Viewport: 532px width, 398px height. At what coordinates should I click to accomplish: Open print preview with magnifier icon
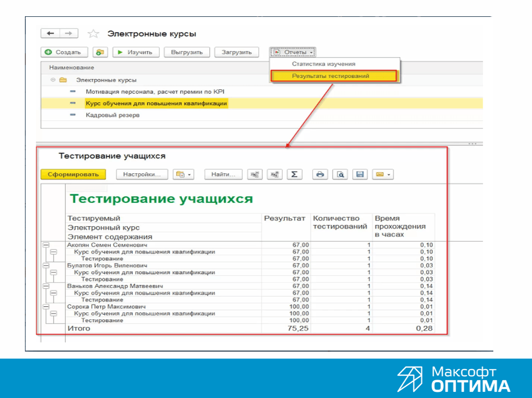(340, 174)
